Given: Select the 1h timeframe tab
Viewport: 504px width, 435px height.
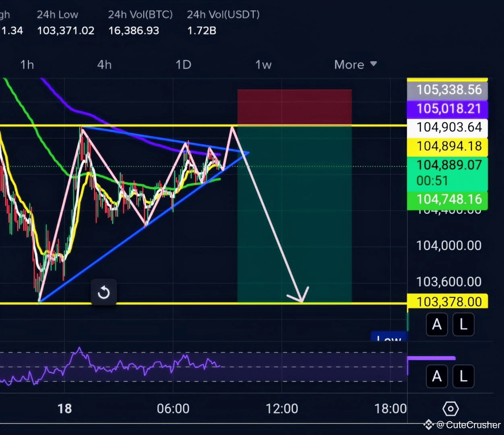Looking at the screenshot, I should click(x=27, y=64).
